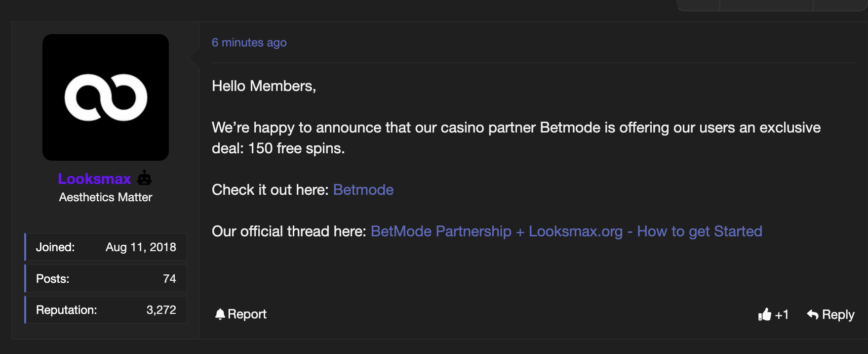Click the "150 free spins" sentence
Image resolution: width=868 pixels, height=354 pixels.
278,148
